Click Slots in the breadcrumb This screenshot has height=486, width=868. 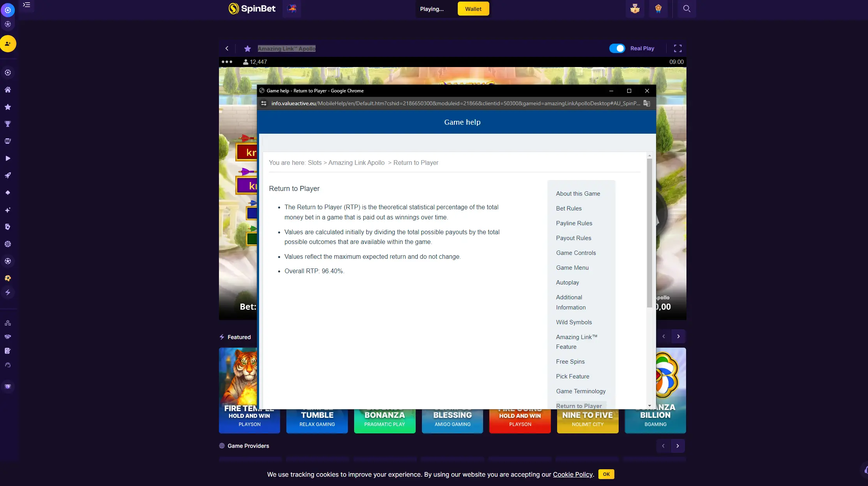pyautogui.click(x=314, y=163)
